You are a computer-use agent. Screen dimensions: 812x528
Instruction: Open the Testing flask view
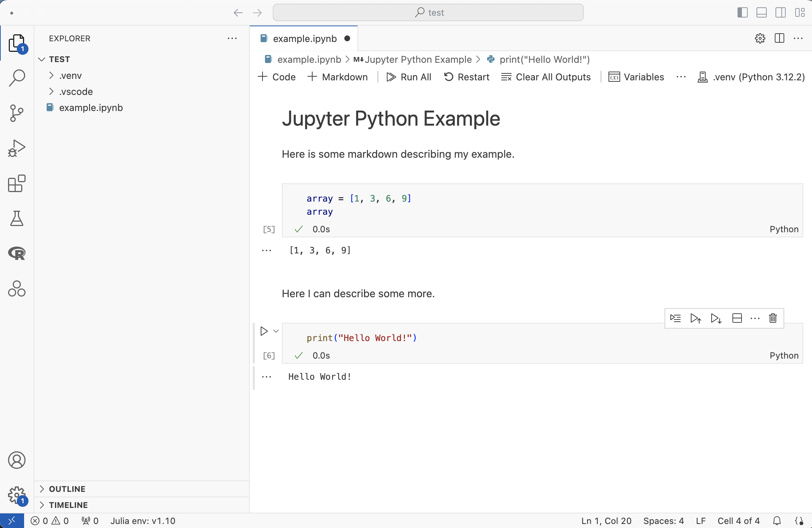16,218
